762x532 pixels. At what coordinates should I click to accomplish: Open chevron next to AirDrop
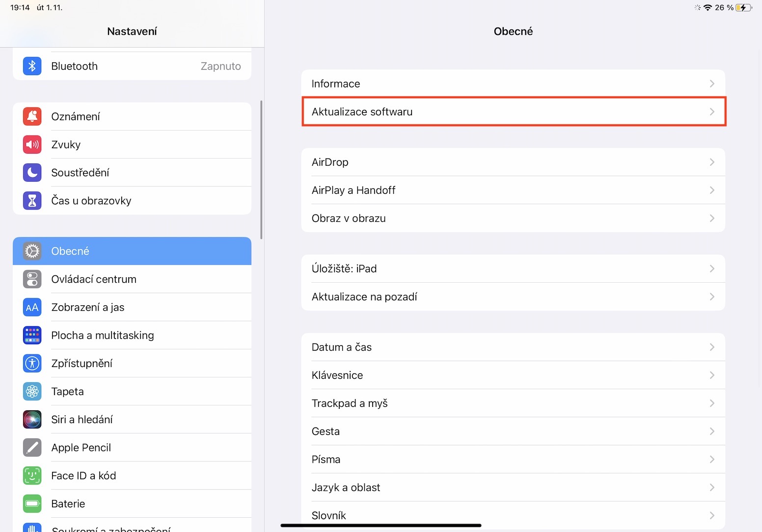(712, 162)
